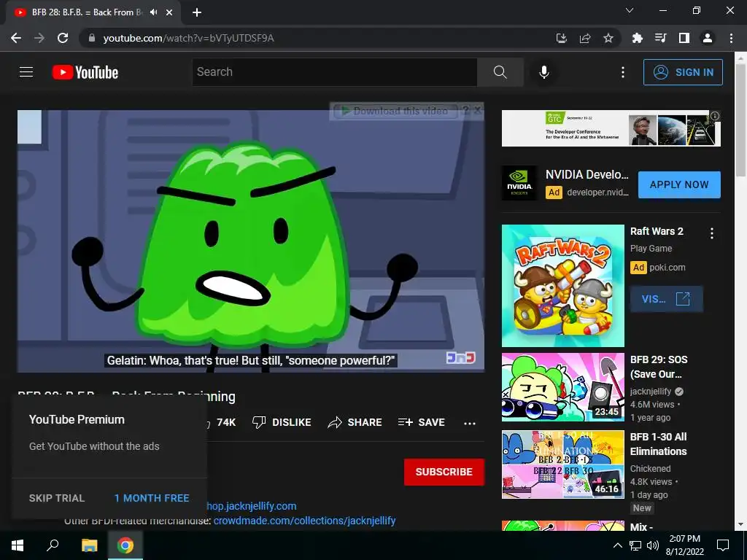
Task: Open a new tab
Action: point(197,12)
